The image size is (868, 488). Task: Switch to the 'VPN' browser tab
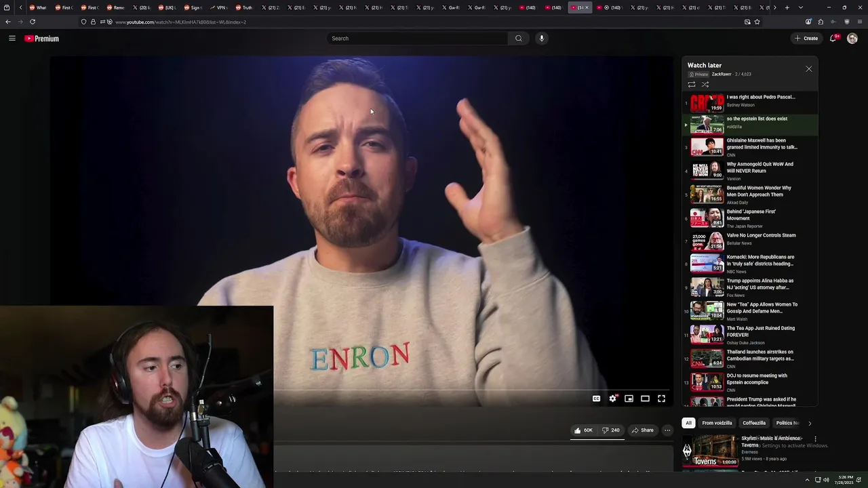(218, 7)
